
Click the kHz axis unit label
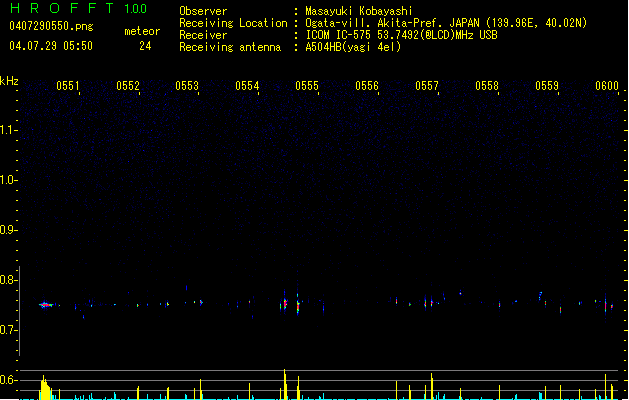point(9,81)
